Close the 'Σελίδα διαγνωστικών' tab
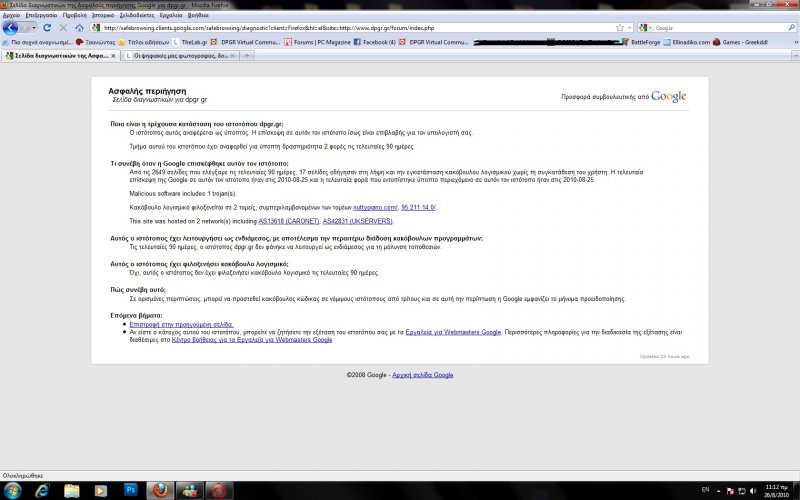The width and height of the screenshot is (800, 500). [x=113, y=56]
